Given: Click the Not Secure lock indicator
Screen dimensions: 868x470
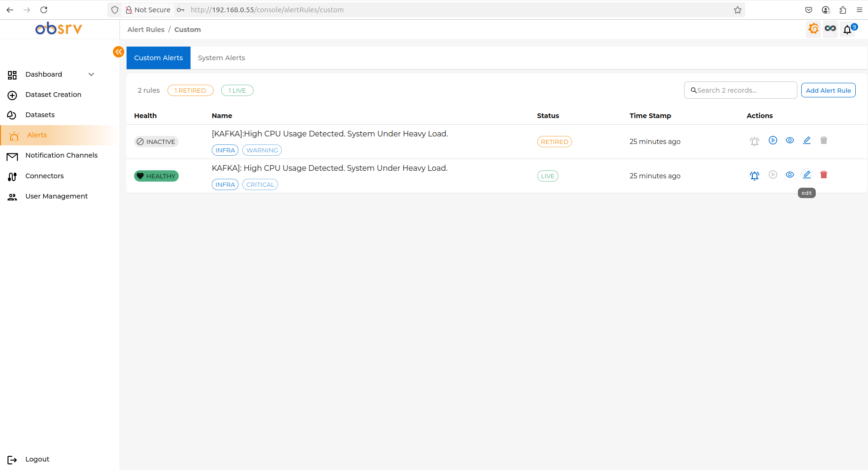Looking at the screenshot, I should [x=148, y=10].
